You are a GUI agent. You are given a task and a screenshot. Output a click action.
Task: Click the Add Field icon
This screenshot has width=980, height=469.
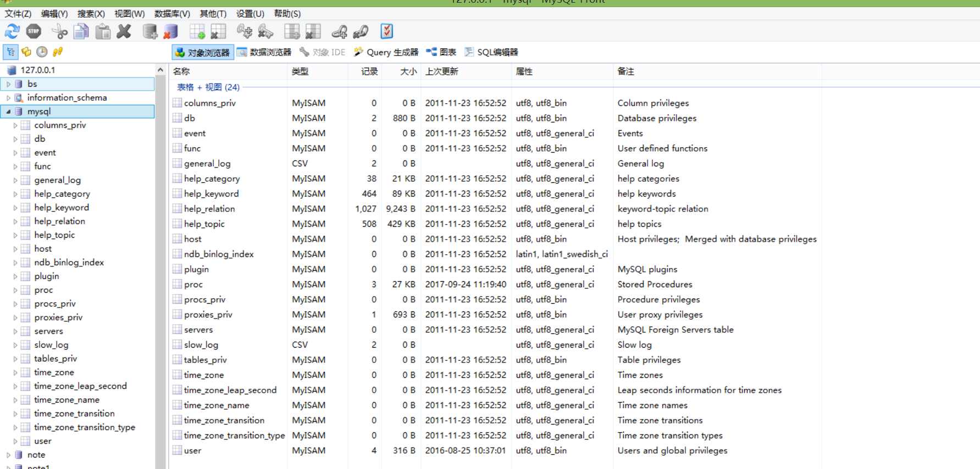292,32
